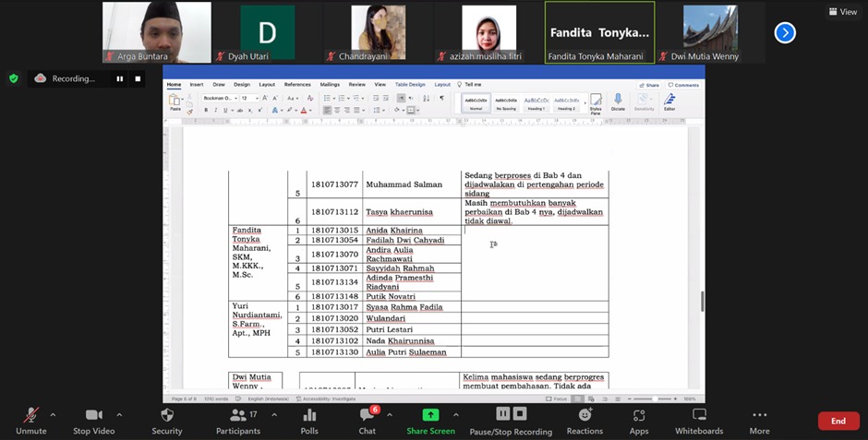868x440 pixels.
Task: Expand audio options arrow beside Unmute
Action: coord(53,415)
